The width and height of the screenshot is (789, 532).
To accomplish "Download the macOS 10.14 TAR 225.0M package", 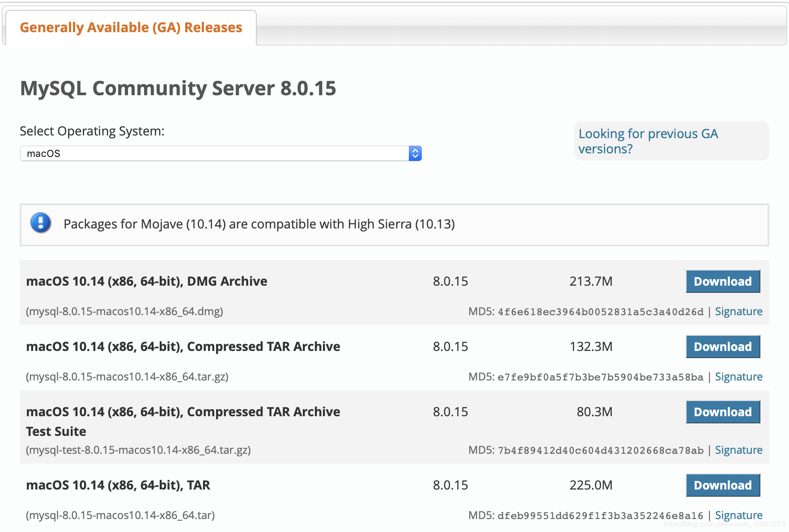I will tap(723, 485).
